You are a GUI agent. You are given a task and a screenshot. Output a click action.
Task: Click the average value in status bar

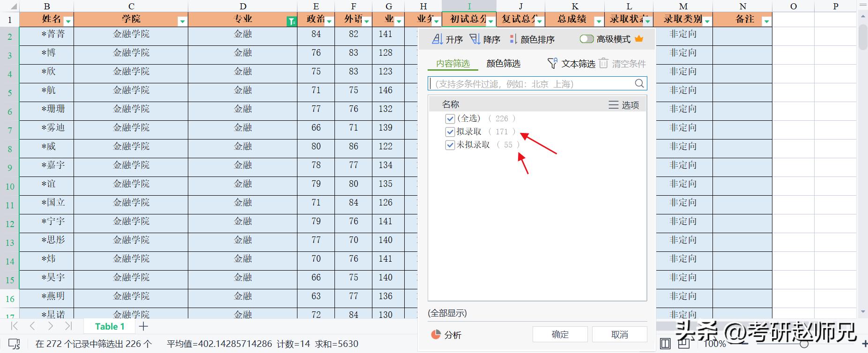coord(219,344)
